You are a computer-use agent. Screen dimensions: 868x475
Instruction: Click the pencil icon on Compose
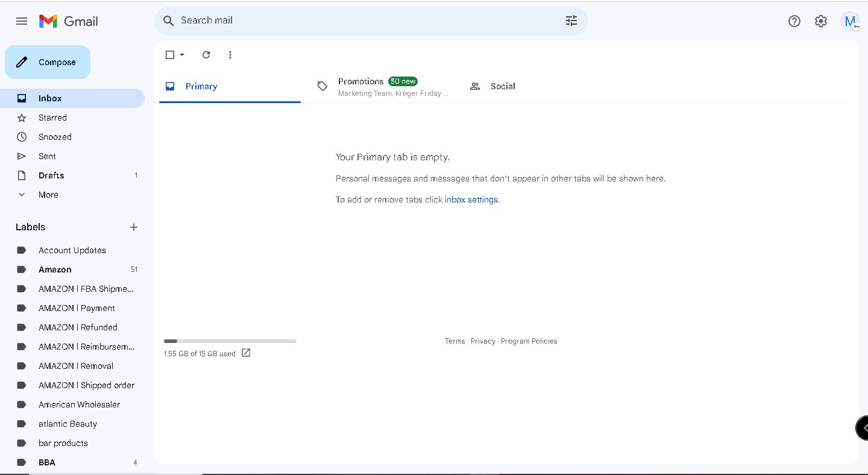tap(22, 62)
